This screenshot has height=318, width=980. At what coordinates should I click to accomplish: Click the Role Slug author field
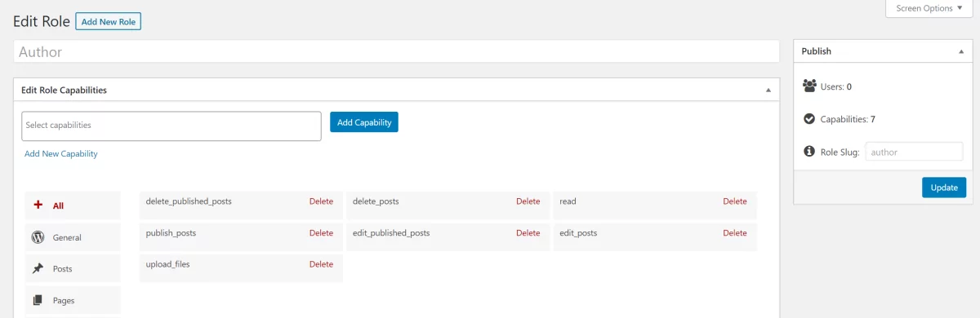pos(914,152)
